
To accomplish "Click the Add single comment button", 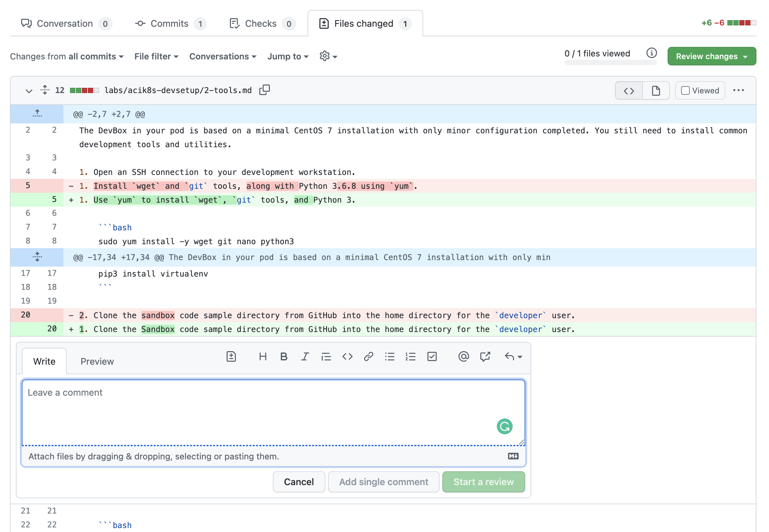I will (383, 482).
